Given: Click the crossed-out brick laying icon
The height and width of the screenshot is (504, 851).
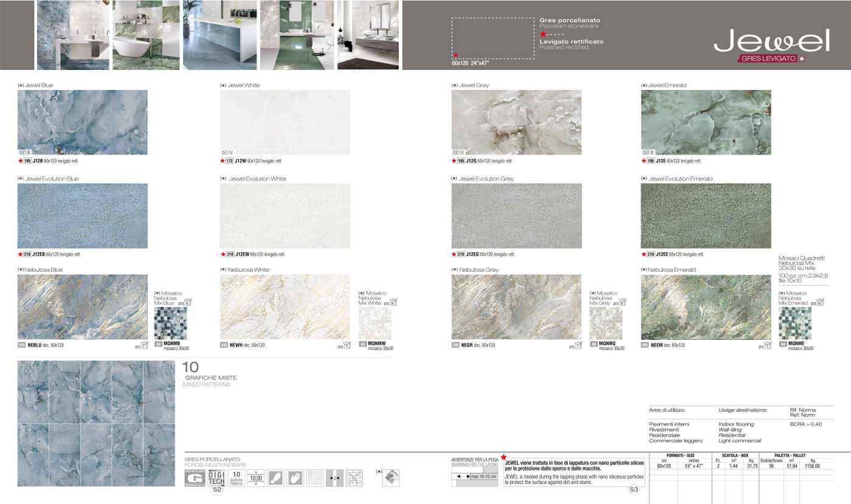Looking at the screenshot, I should point(354,478).
